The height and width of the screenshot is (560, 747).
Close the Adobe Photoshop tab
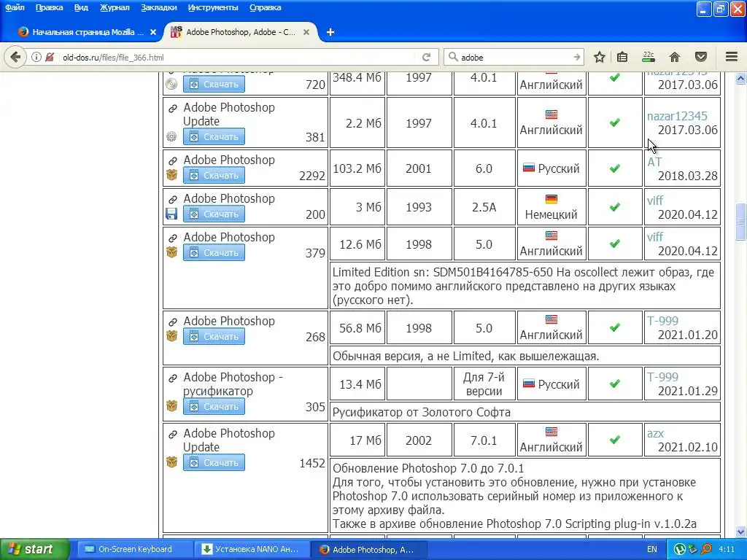click(306, 32)
